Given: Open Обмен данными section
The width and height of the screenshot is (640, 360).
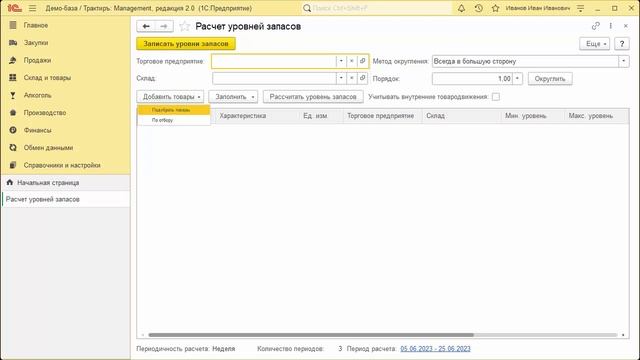Looking at the screenshot, I should (x=65, y=148).
